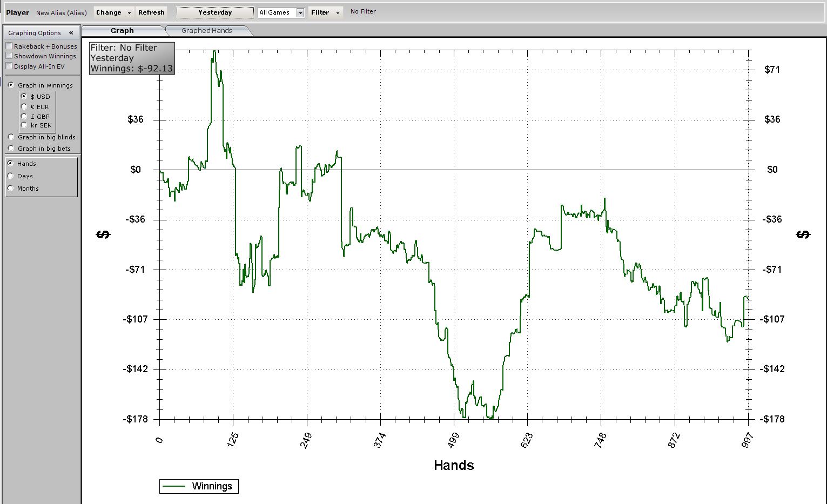
Task: Switch x-axis to Months
Action: pyautogui.click(x=11, y=189)
